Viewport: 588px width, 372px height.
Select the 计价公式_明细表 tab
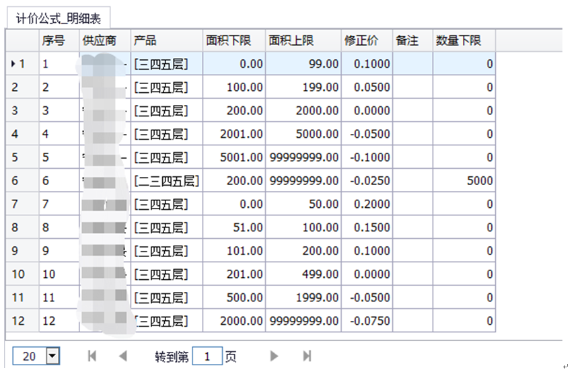(x=58, y=19)
